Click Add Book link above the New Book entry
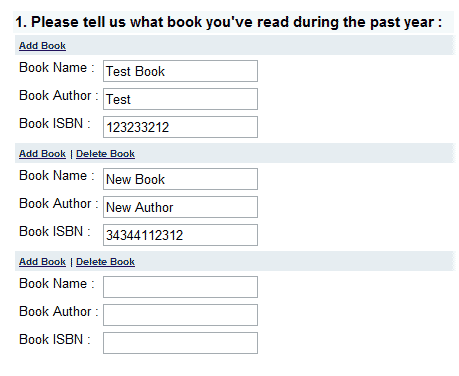The width and height of the screenshot is (459, 376). (x=42, y=154)
